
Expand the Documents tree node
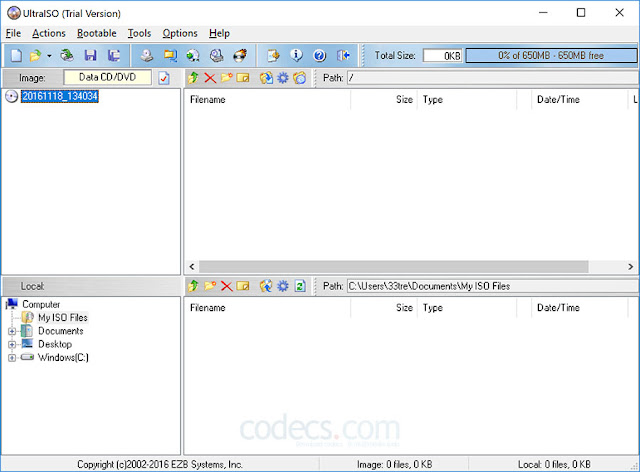(12, 331)
